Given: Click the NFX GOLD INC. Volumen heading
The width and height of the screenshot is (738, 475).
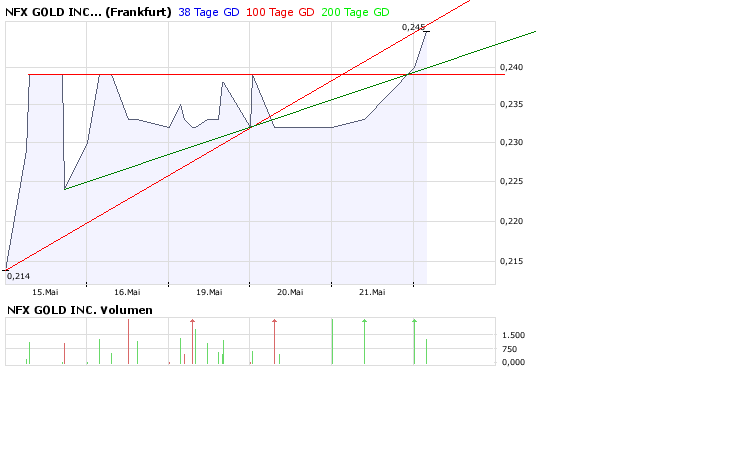Looking at the screenshot, I should (x=80, y=310).
